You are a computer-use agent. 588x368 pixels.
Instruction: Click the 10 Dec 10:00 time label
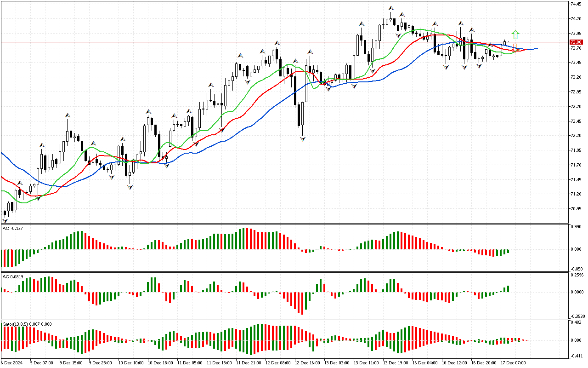coord(131,363)
